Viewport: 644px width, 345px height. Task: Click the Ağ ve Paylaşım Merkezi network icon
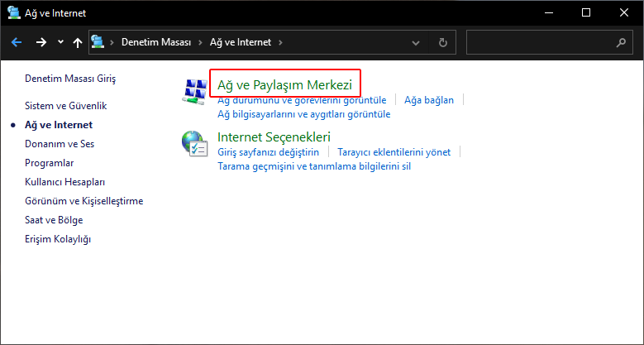[x=195, y=93]
